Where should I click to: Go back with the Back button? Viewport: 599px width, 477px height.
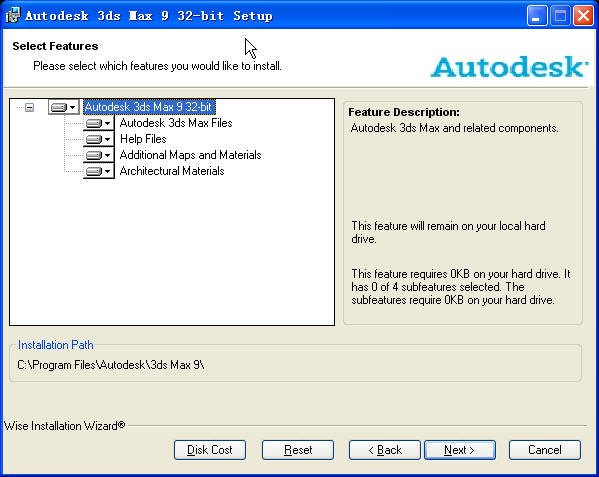coord(385,450)
